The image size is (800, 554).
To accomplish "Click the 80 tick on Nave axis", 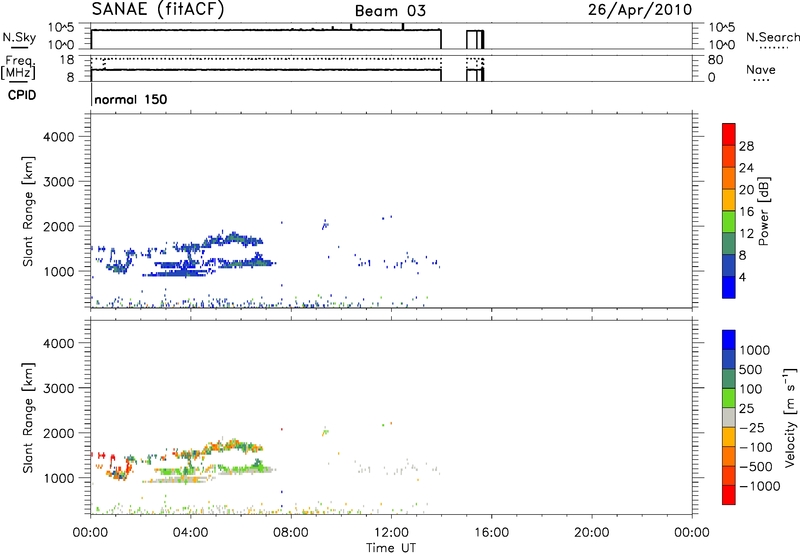I will click(x=715, y=60).
